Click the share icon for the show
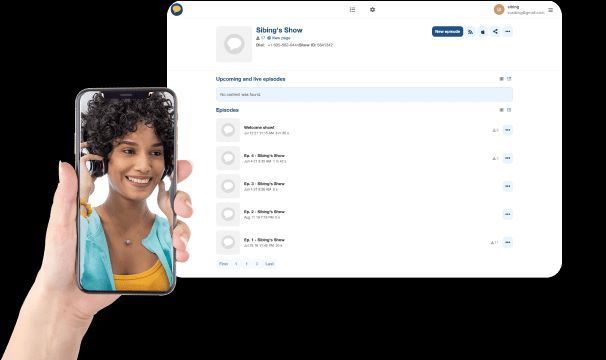This screenshot has width=606, height=360. tap(495, 31)
